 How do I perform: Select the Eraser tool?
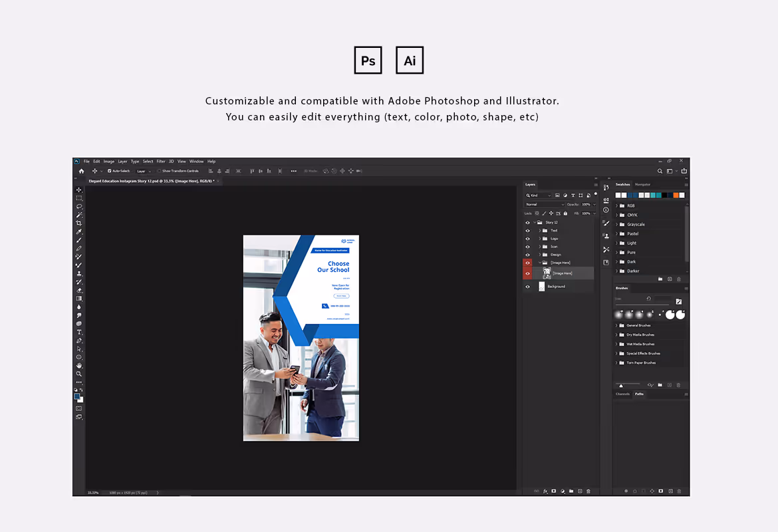coord(79,291)
